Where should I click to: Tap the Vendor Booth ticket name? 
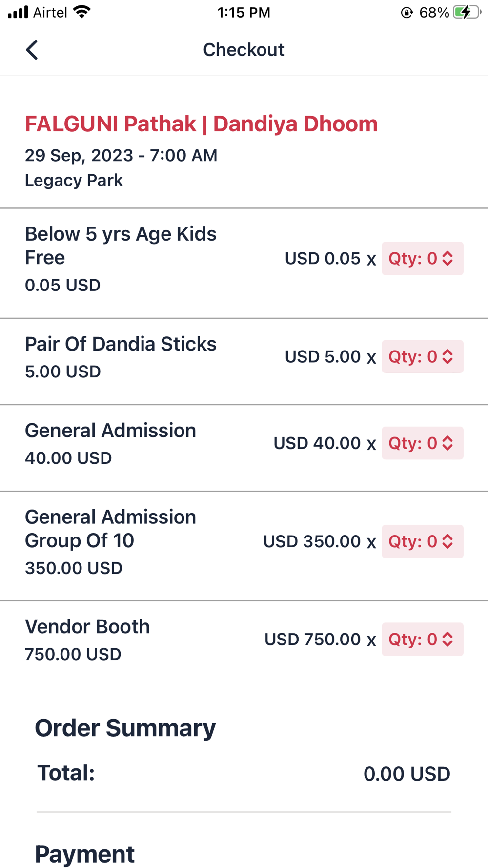point(87,627)
